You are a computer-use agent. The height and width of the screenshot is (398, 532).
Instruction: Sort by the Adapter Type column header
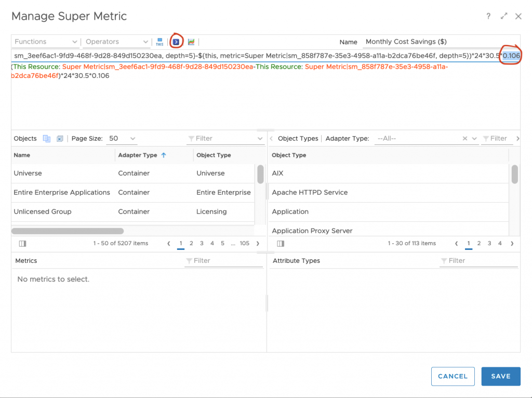(x=138, y=155)
